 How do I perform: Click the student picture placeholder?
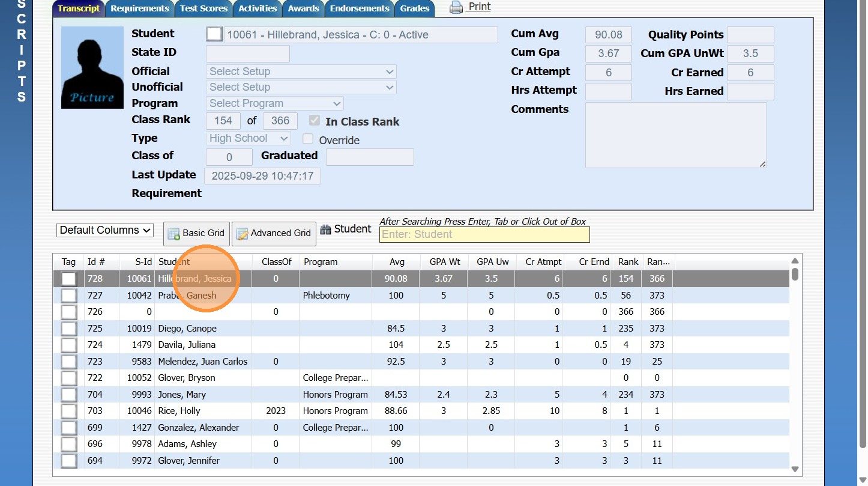coord(92,68)
